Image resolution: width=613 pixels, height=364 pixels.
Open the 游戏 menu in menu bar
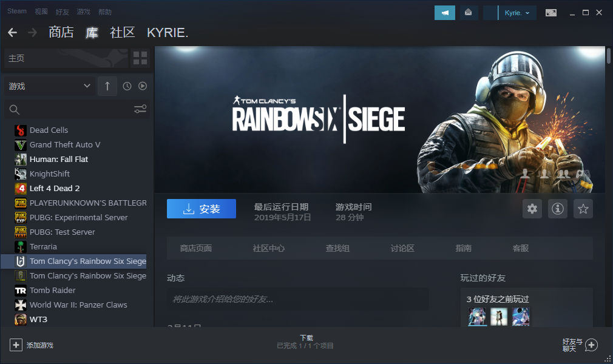[83, 12]
